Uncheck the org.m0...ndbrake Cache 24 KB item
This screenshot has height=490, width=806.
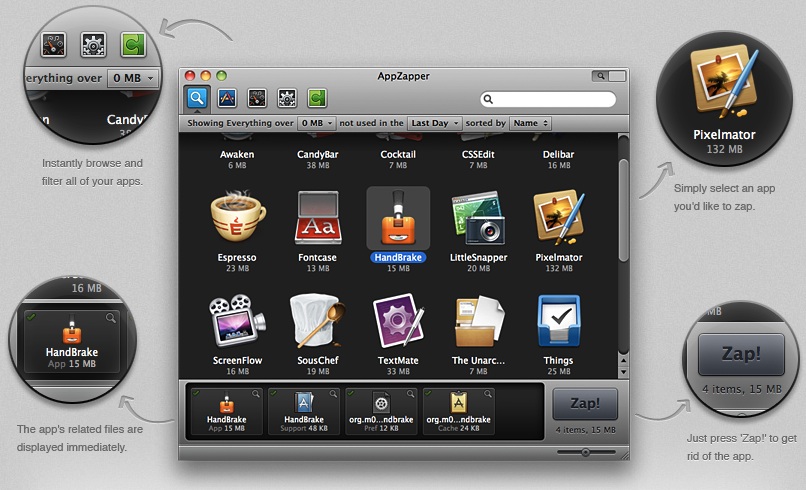(428, 393)
